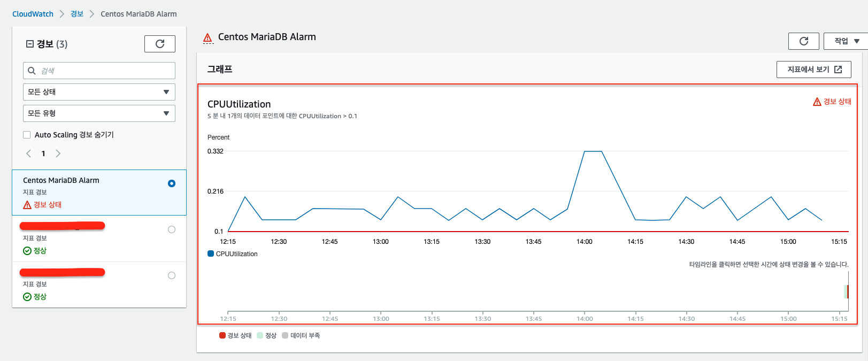Focus the 검색 search field
868x361 pixels.
(99, 71)
